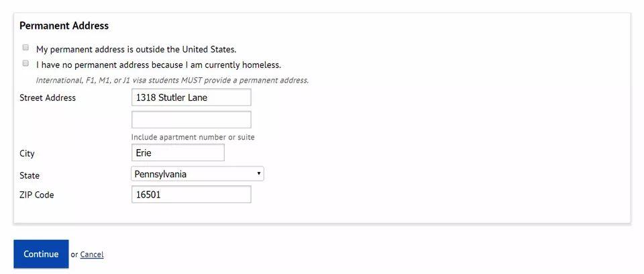Screen dimensions: 644x274
Task: Focus the empty second address line field
Action: tap(191, 120)
